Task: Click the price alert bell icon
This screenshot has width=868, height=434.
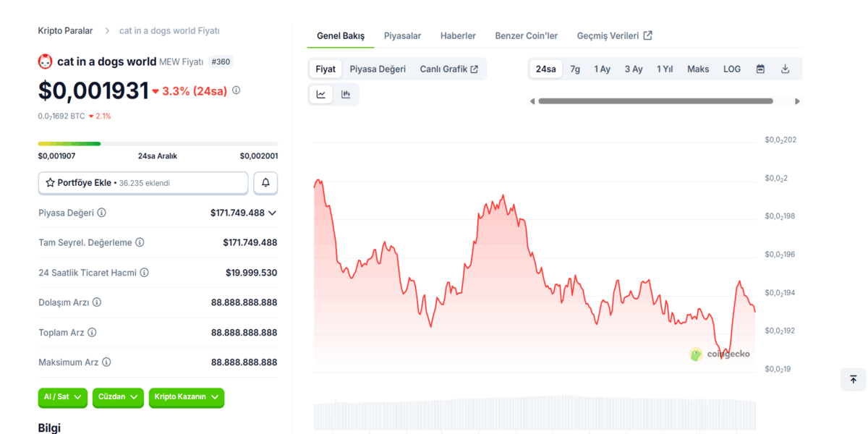Action: (265, 183)
